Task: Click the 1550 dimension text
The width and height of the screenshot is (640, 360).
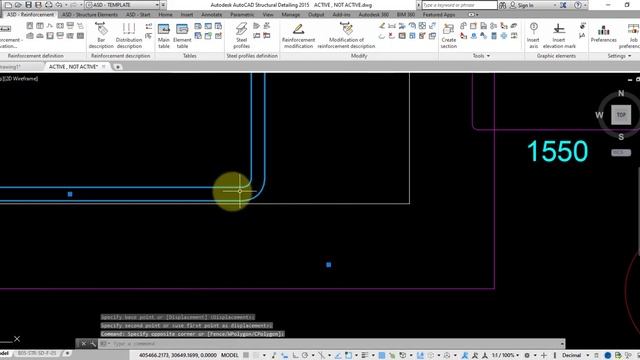Action: 558,151
